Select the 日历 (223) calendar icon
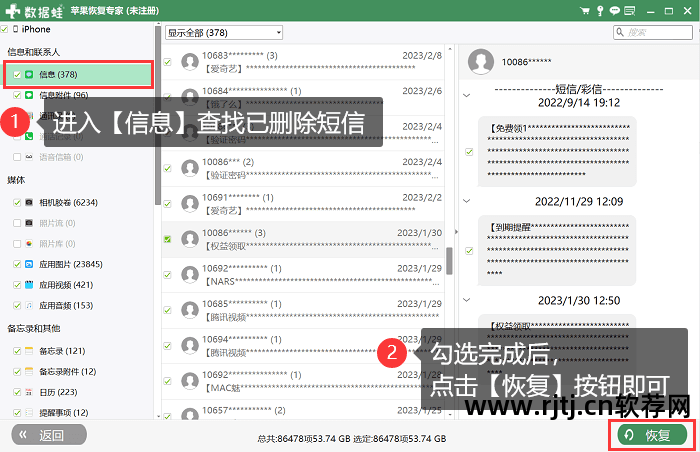This screenshot has width=700, height=452. (x=29, y=392)
